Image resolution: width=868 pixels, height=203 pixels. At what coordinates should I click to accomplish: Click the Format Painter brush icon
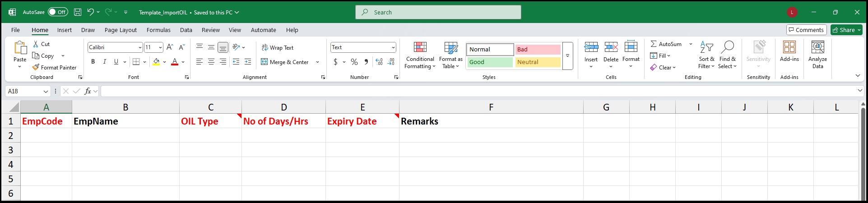click(x=36, y=67)
